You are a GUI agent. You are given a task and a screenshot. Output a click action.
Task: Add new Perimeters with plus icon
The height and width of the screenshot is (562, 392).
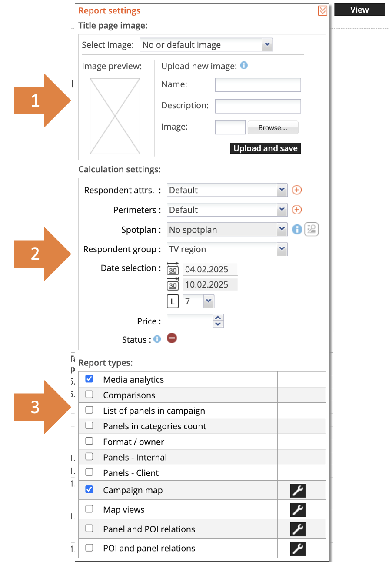(296, 210)
